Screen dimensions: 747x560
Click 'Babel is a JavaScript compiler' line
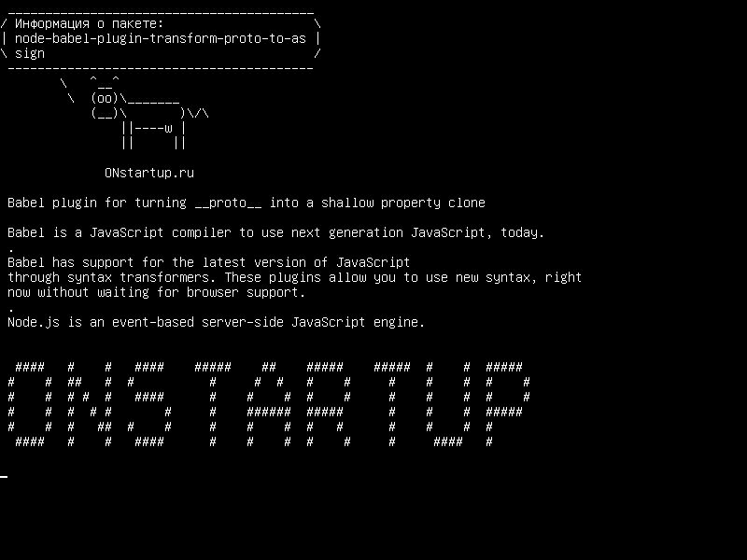coord(275,232)
